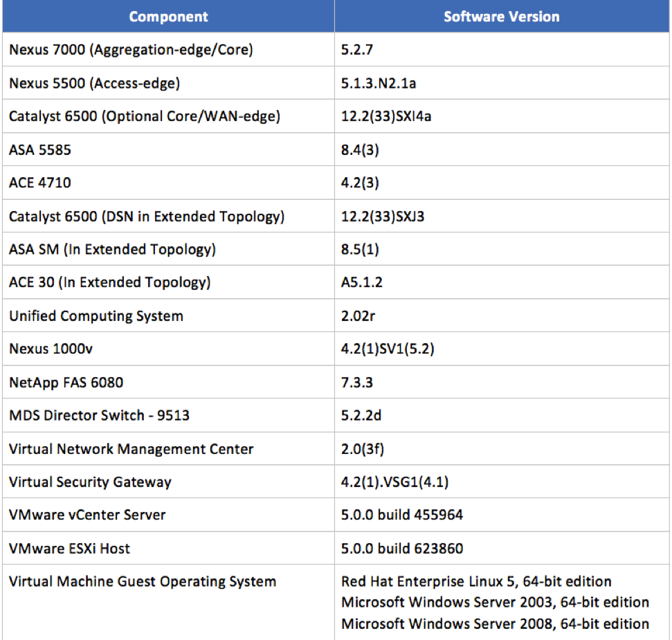Click the ACE 30 (In Extended Topology) cell

tap(110, 282)
